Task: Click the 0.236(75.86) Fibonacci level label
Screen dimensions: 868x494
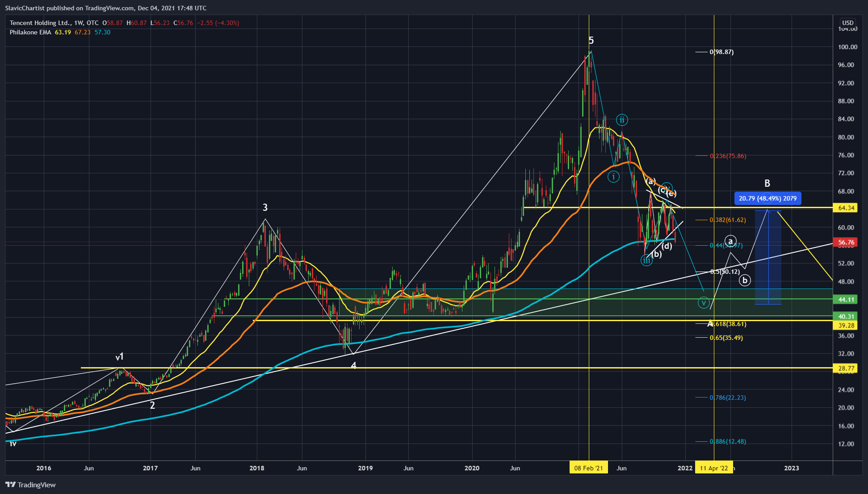Action: click(x=728, y=156)
